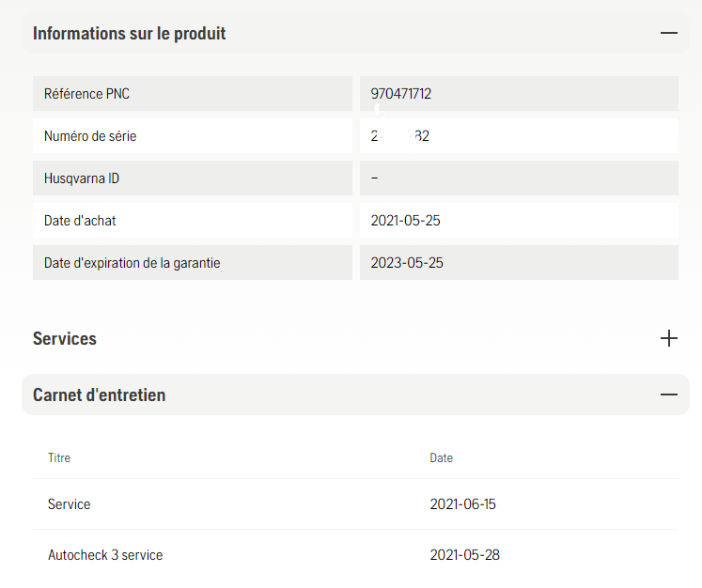Click the Référence PNC label
702x588 pixels.
click(86, 94)
